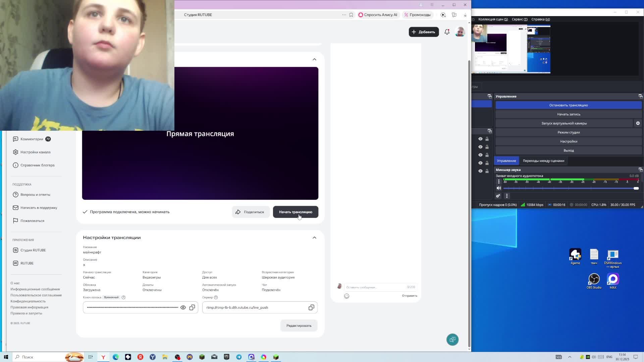The height and width of the screenshot is (362, 644).
Task: Collapse the Настройки трансляции section
Action: point(314,238)
